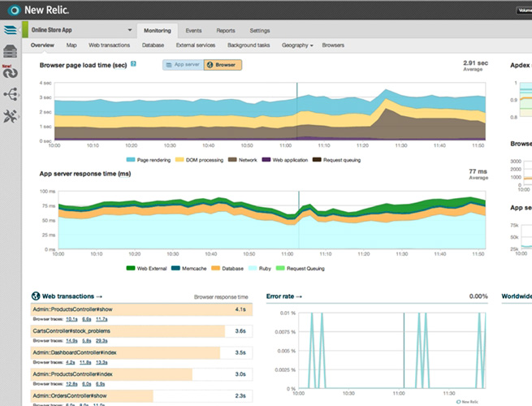Open the 10.1s browser trace link

click(x=71, y=319)
